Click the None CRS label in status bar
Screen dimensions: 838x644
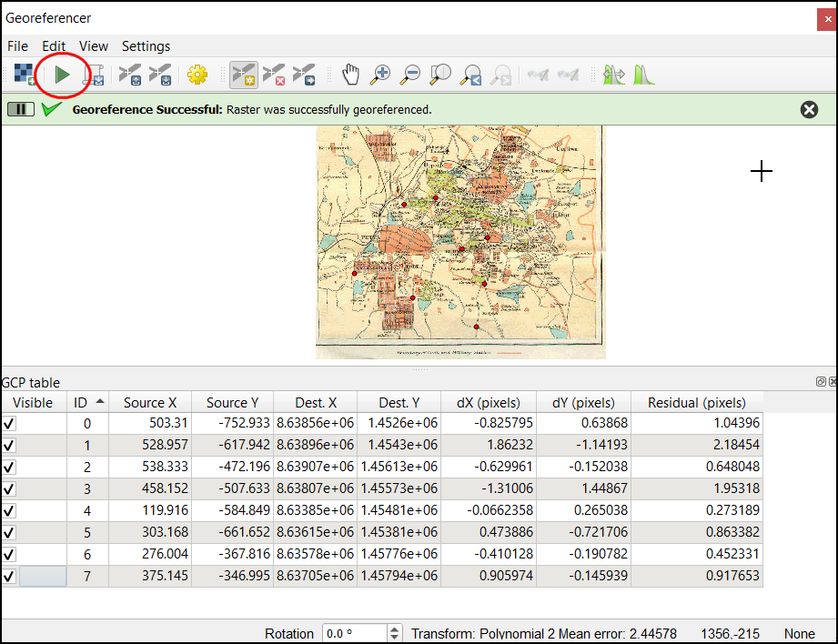(799, 634)
